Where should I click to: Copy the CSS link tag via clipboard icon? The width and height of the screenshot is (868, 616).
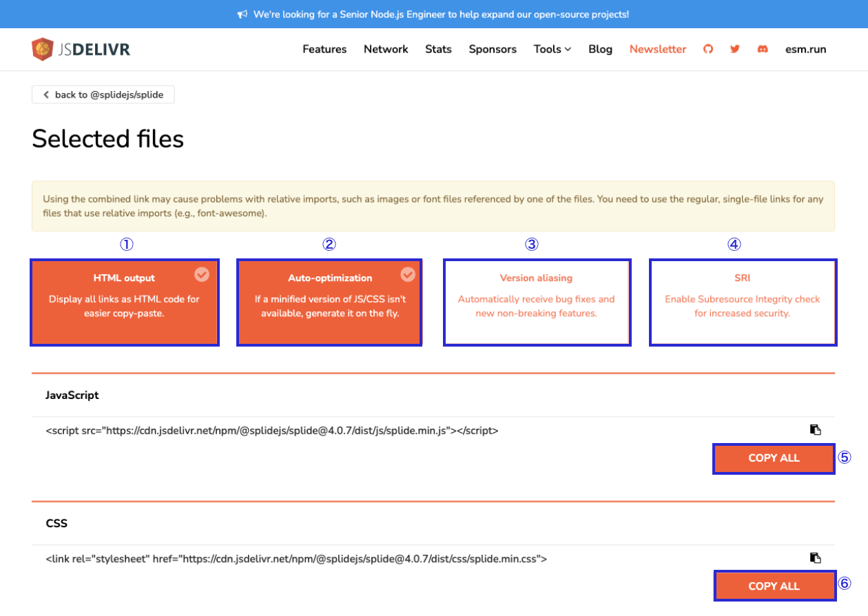coord(816,558)
